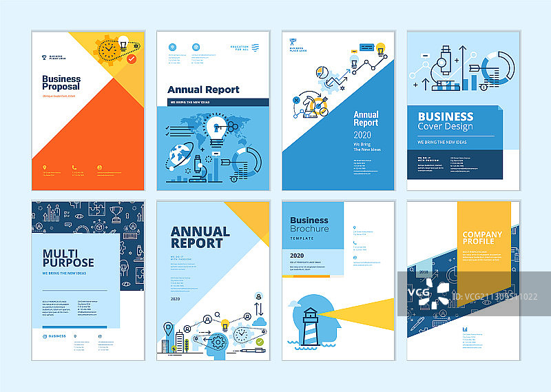Click the Multi Purpose title
This screenshot has width=551, height=392.
68,258
